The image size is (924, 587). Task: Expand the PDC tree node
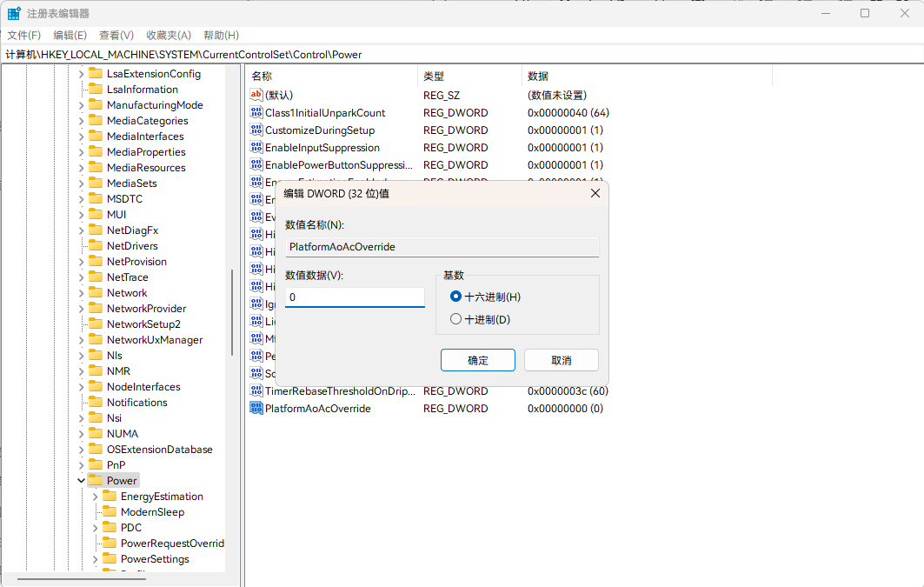pyautogui.click(x=96, y=527)
